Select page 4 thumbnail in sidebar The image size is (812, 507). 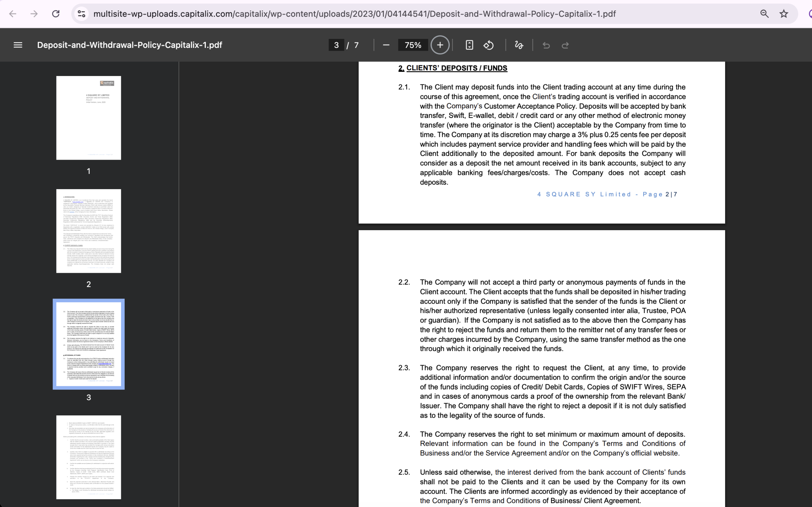coord(88,457)
